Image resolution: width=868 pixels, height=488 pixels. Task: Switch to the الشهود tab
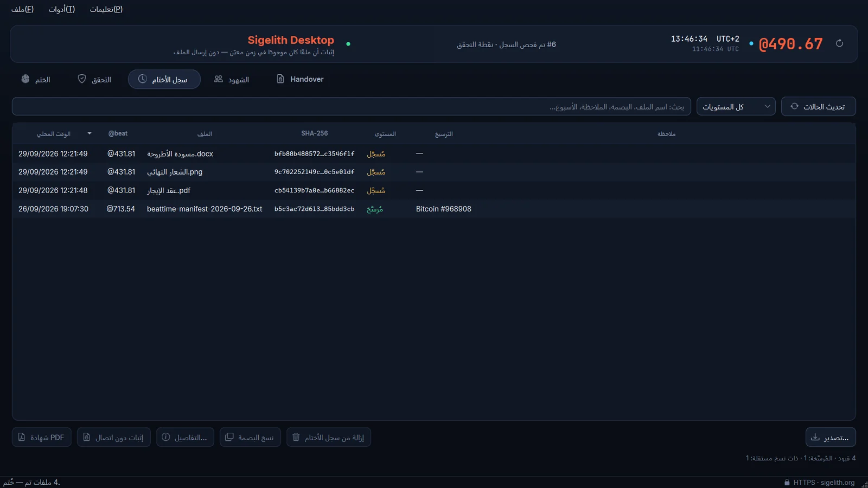[232, 79]
